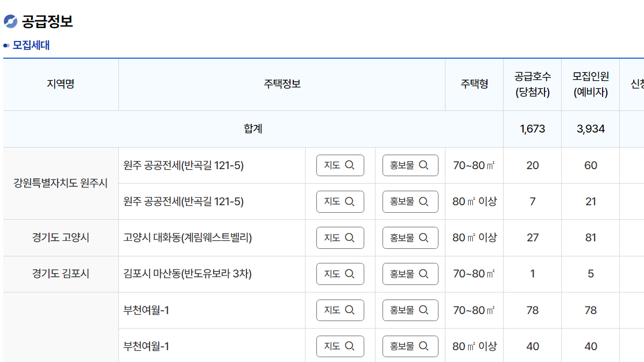Open 지도 for 부천여월-1 80㎡ 이상 row
This screenshot has width=644, height=362.
click(339, 346)
